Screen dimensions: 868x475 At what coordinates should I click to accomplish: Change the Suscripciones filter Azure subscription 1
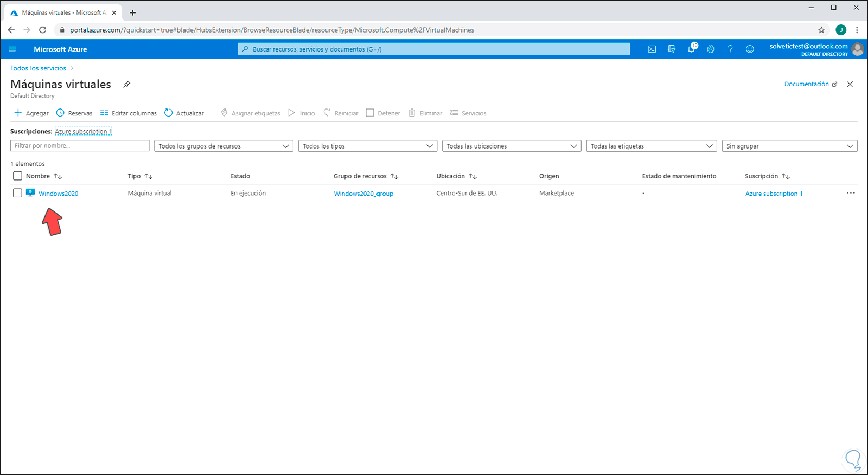click(x=84, y=131)
